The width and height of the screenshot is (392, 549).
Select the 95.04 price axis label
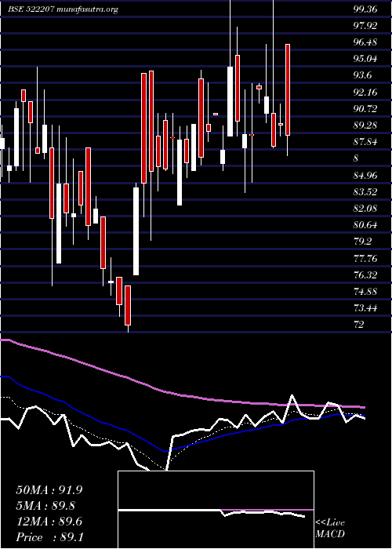pos(365,59)
